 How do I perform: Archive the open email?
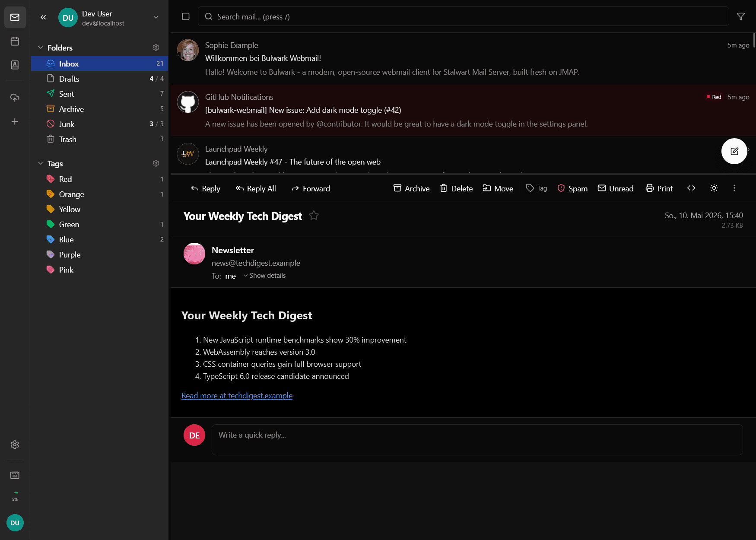pos(411,188)
